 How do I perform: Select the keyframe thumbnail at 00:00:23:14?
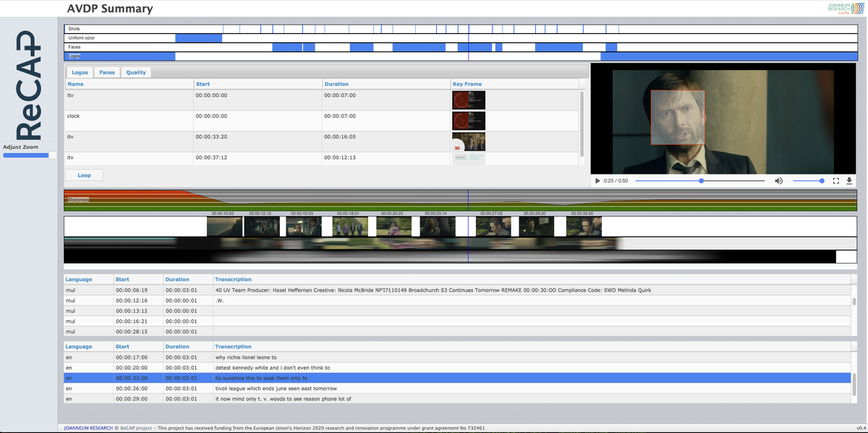437,227
